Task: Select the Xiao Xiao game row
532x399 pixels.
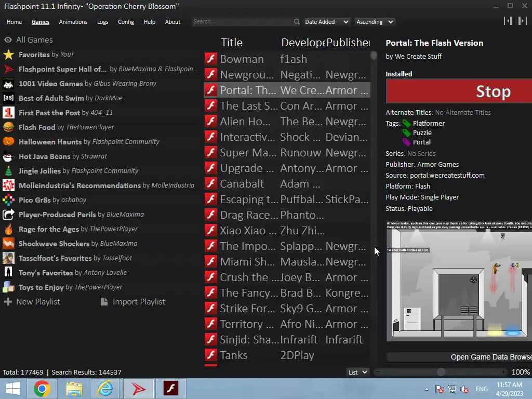Action: [287, 230]
